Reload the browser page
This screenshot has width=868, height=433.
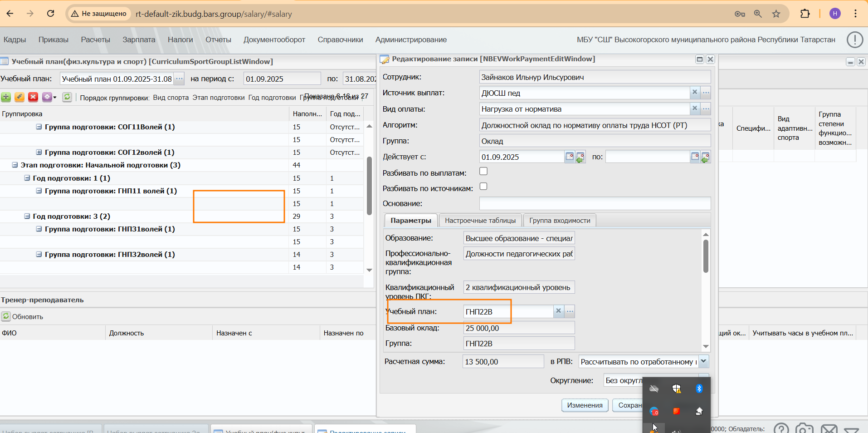(51, 14)
